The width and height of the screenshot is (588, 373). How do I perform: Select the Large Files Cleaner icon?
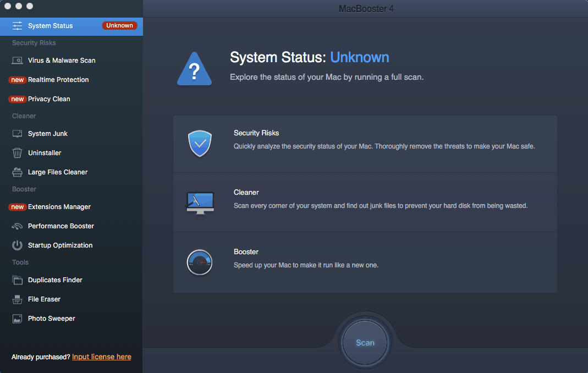pyautogui.click(x=17, y=172)
